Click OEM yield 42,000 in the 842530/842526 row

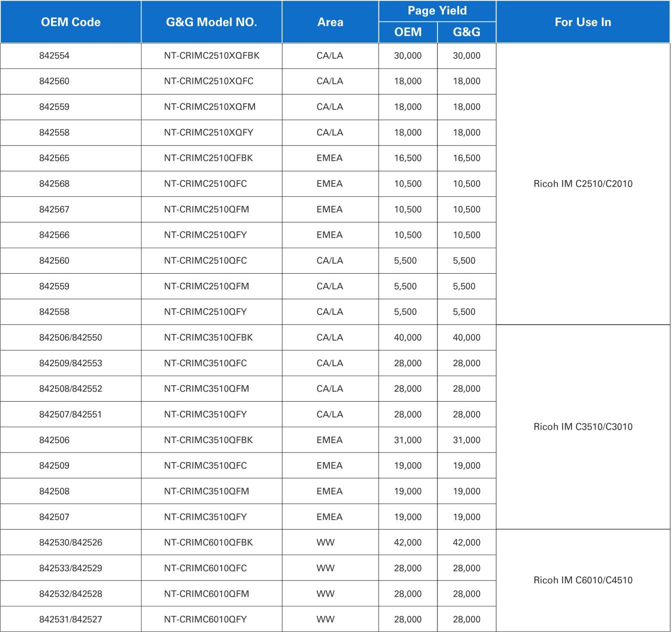point(407,543)
